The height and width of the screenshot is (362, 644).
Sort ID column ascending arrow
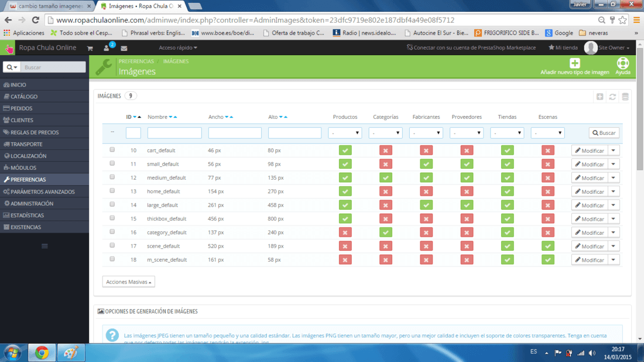(x=139, y=117)
